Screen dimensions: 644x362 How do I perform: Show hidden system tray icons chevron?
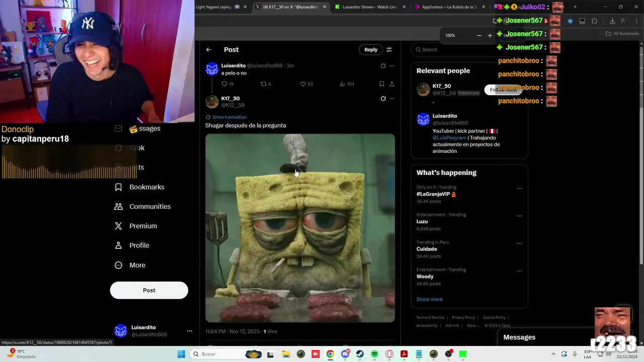(x=553, y=354)
